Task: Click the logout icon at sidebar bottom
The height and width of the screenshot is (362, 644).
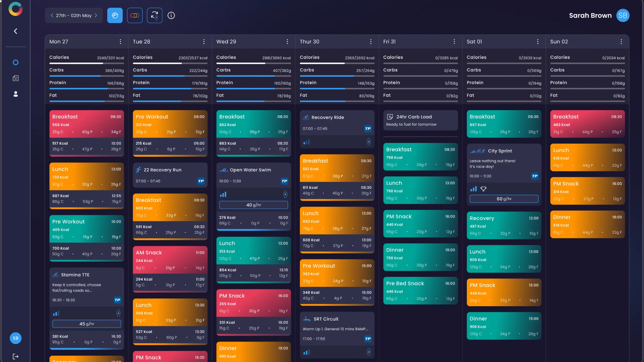Action: click(16, 356)
